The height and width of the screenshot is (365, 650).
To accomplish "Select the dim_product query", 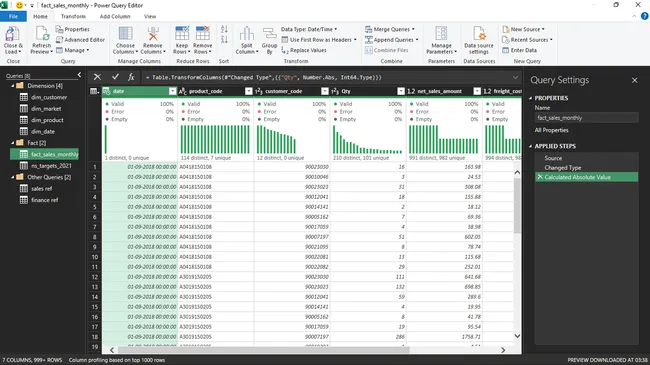I will point(47,120).
